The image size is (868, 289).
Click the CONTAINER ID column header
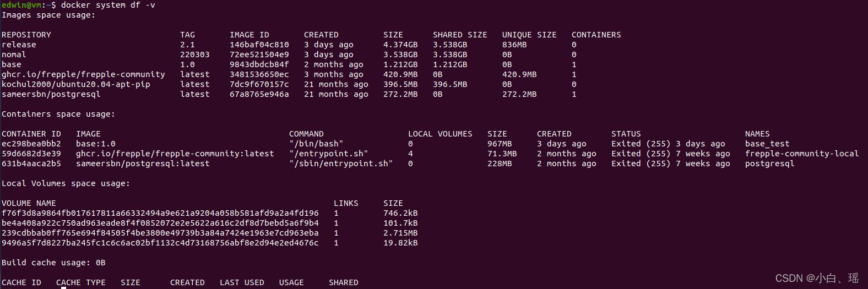point(31,134)
